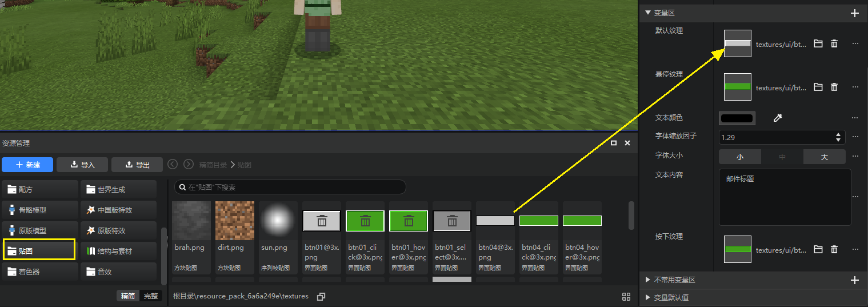Screen dimensions: 868x307
Task: Open the 原版特效 category
Action: click(x=119, y=230)
